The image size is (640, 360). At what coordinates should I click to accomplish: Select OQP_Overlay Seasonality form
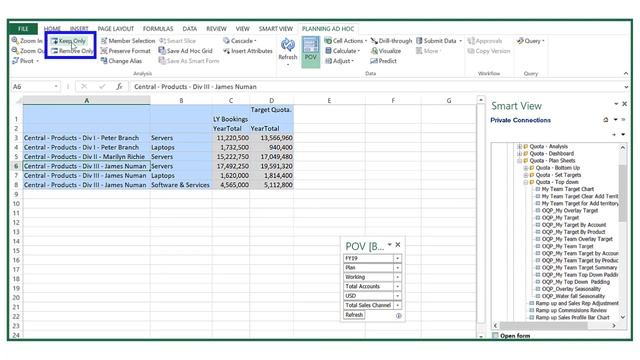tap(571, 289)
